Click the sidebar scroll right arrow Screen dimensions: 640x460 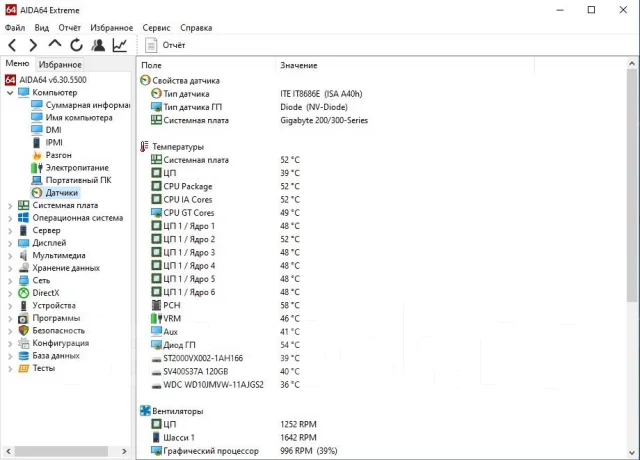(124, 451)
